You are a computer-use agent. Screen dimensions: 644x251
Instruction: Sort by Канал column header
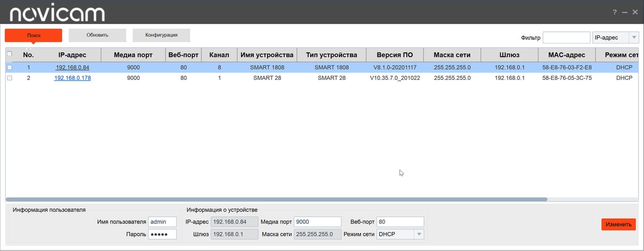click(219, 55)
